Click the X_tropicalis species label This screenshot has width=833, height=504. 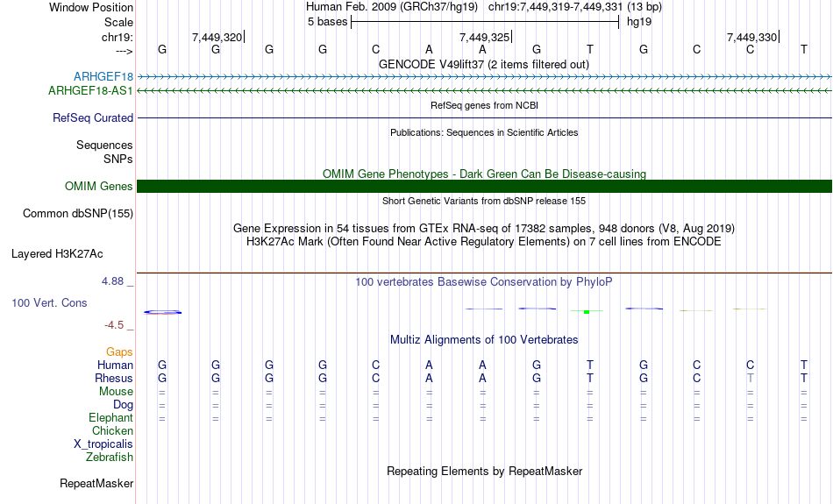103,444
